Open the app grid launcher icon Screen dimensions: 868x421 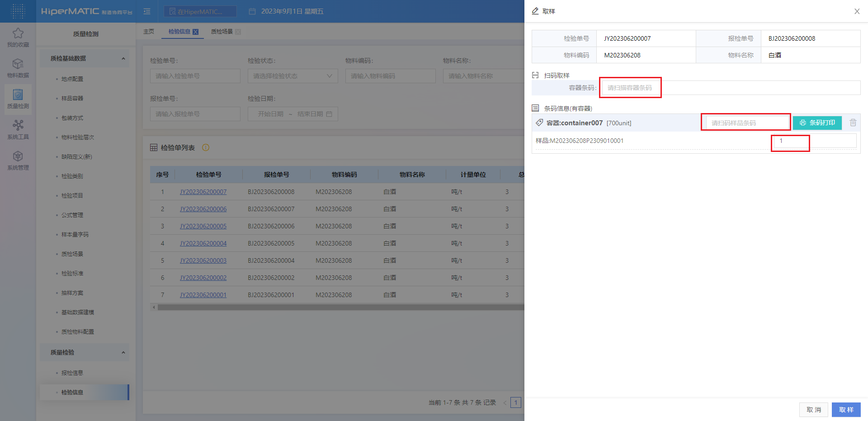[x=18, y=11]
